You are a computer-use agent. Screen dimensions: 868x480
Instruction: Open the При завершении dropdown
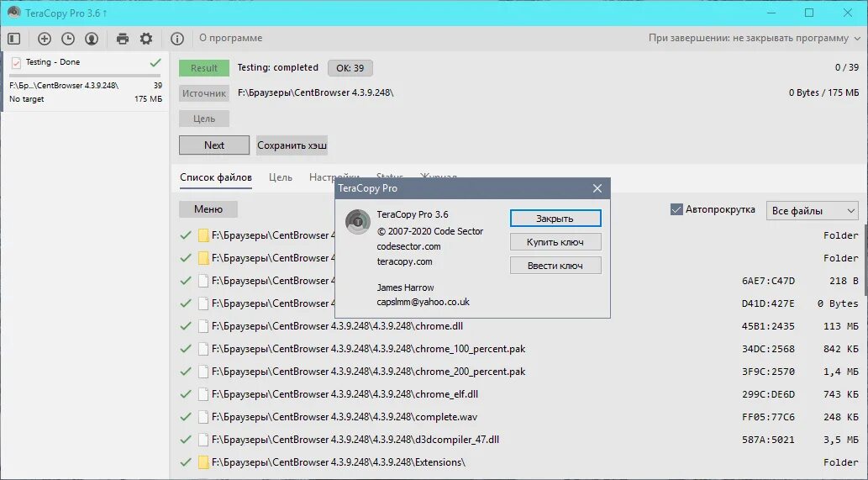coord(755,38)
